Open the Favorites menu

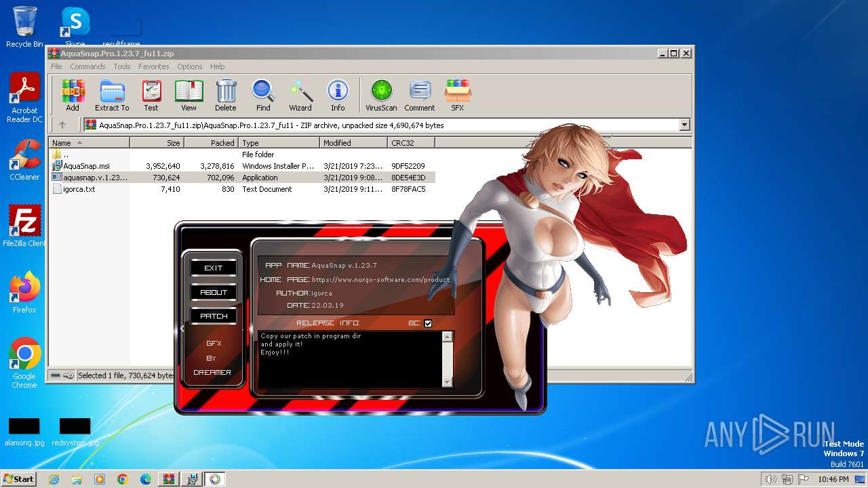point(154,66)
